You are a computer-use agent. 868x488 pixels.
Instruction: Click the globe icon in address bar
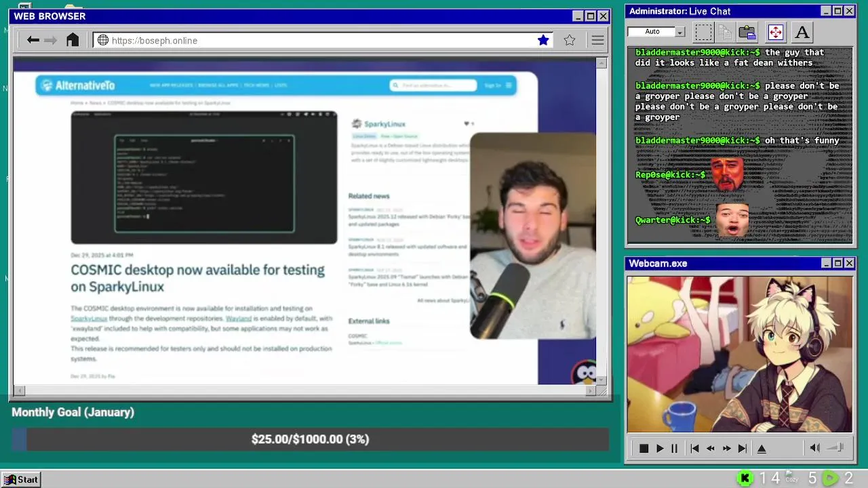[x=103, y=40]
